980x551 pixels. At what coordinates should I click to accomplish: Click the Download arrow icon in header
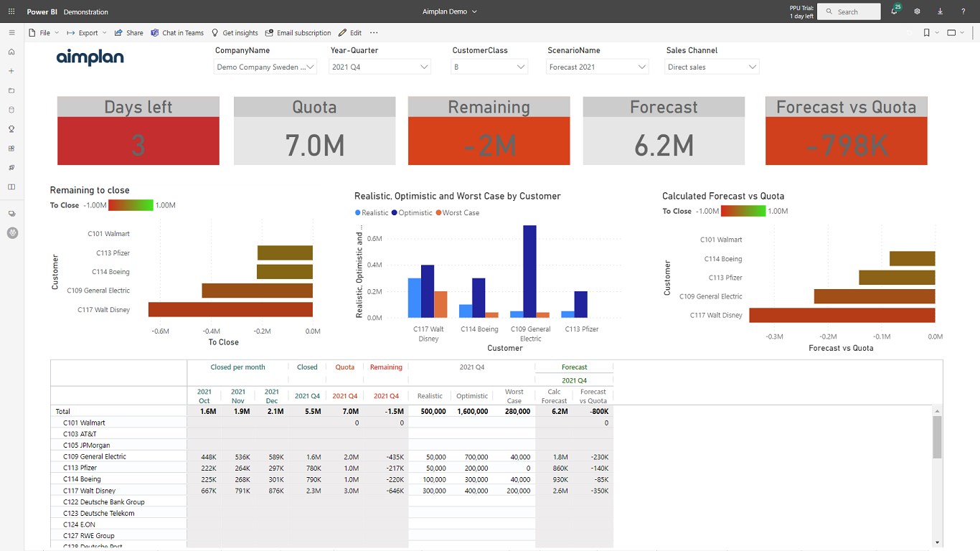tap(940, 11)
